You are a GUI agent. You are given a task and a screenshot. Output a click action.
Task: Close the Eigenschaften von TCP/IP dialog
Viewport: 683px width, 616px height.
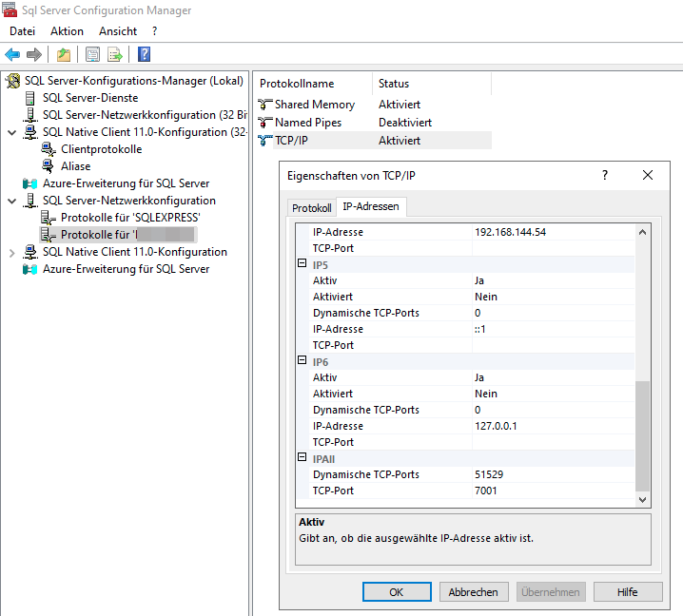pos(648,175)
